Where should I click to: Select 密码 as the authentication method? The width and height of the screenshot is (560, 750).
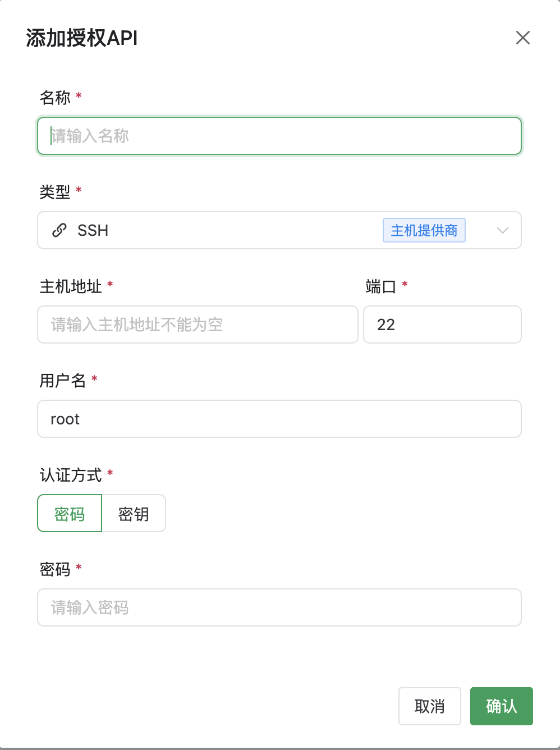click(x=70, y=513)
